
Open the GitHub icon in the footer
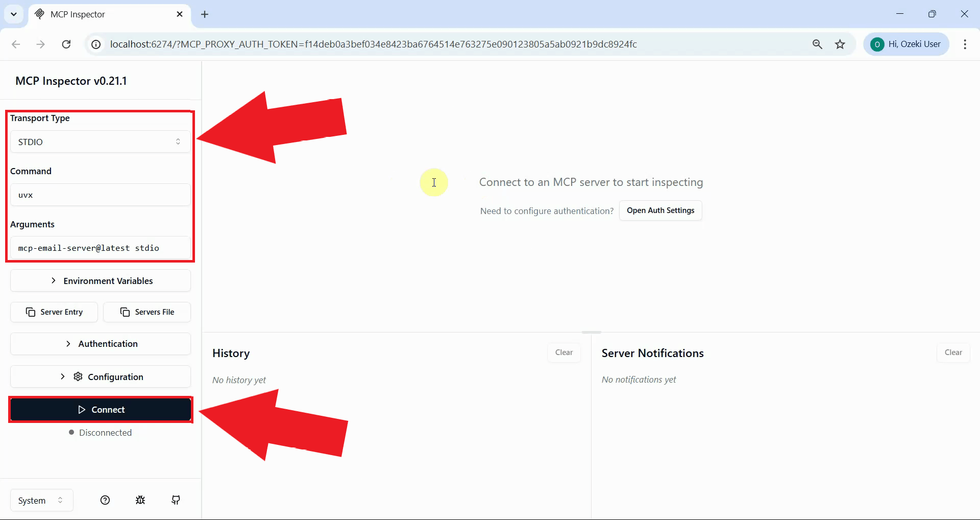(x=176, y=500)
